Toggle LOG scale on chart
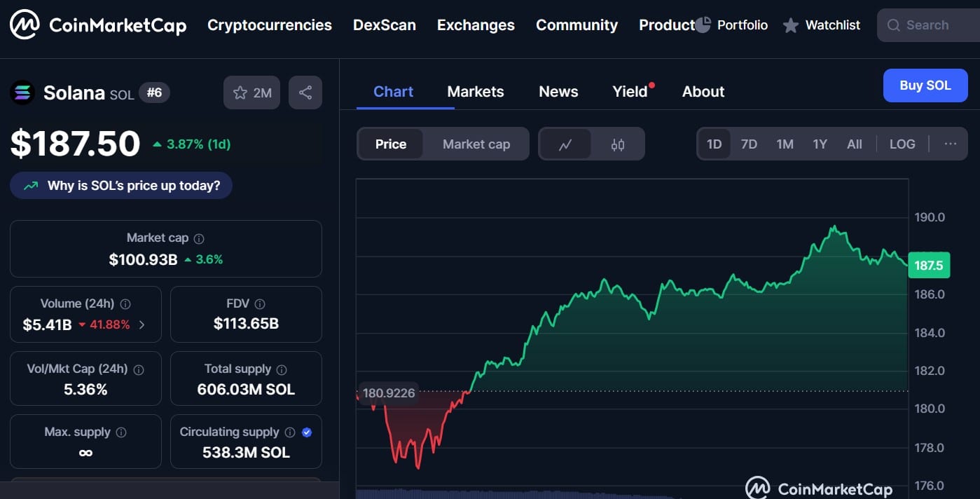Viewport: 980px width, 499px height. (x=902, y=144)
